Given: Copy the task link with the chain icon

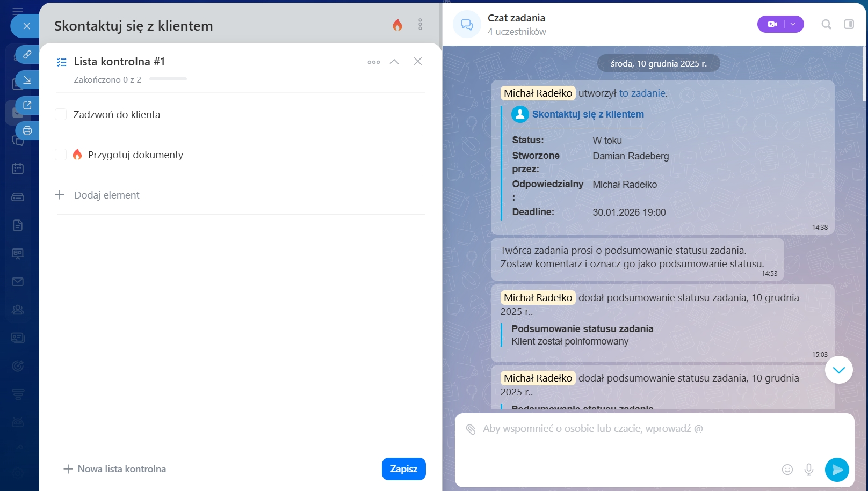Looking at the screenshot, I should (x=27, y=55).
